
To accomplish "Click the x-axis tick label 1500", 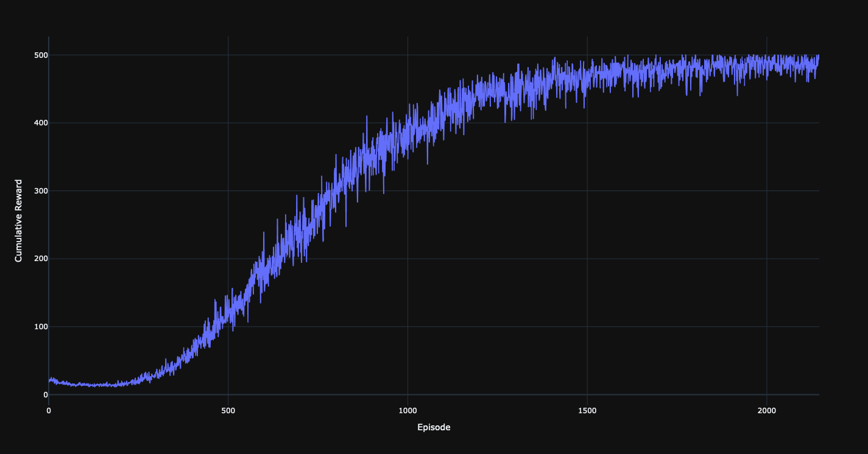I will point(587,410).
